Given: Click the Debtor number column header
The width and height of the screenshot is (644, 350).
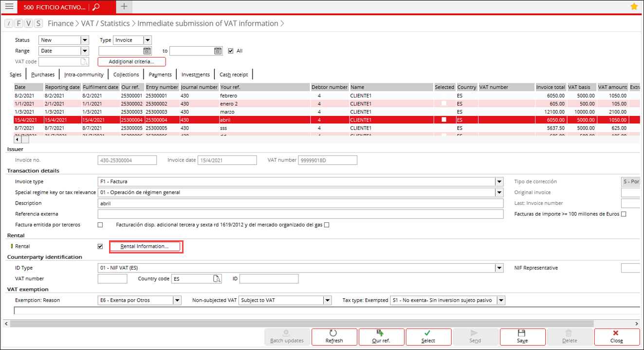Looking at the screenshot, I should [x=330, y=87].
